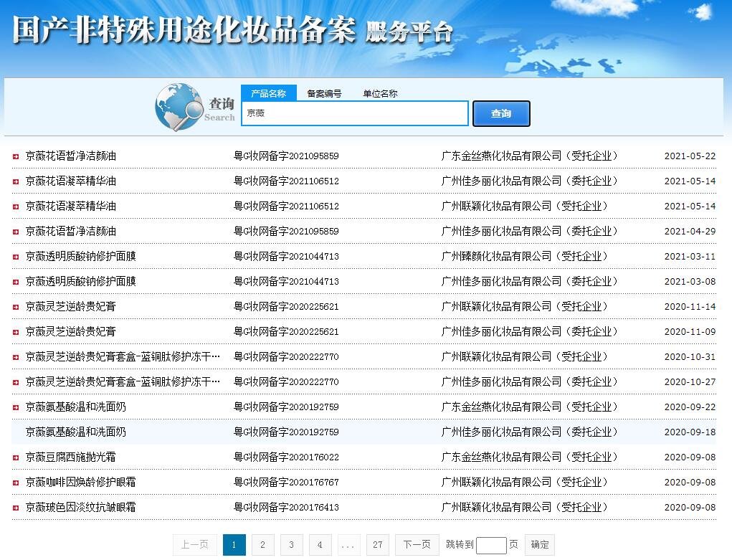Go to page 4
The image size is (732, 560).
point(320,545)
